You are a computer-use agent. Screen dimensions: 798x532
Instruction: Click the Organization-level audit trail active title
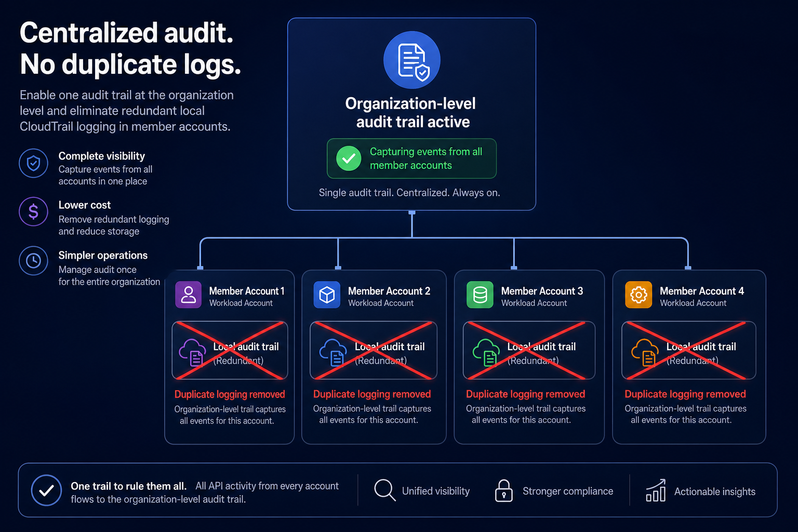[411, 113]
